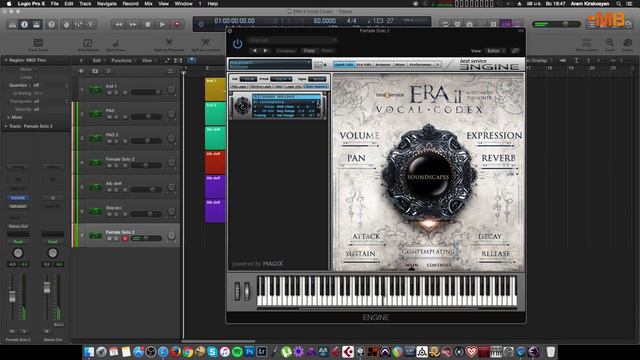Open the plugin preset Manual dropdown
The image size is (640, 360).
click(292, 40)
